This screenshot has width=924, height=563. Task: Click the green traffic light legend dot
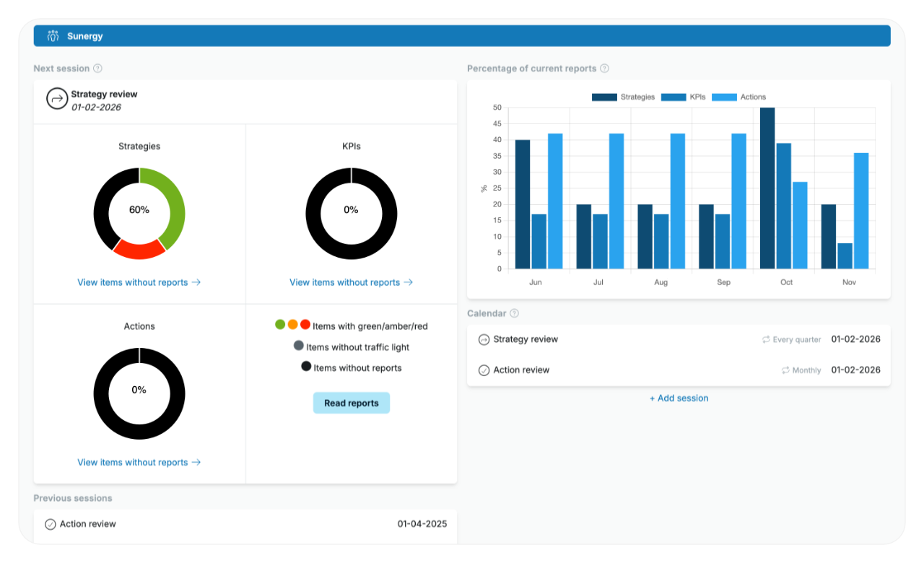279,324
